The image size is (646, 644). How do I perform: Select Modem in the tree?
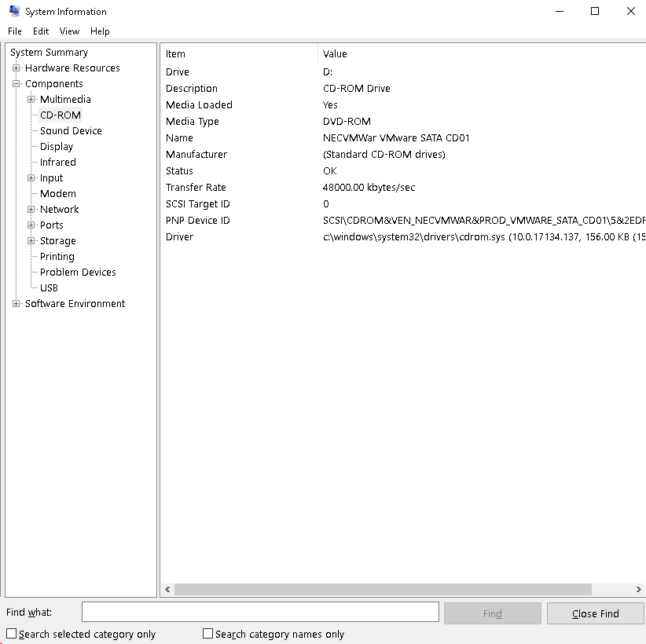[x=57, y=193]
